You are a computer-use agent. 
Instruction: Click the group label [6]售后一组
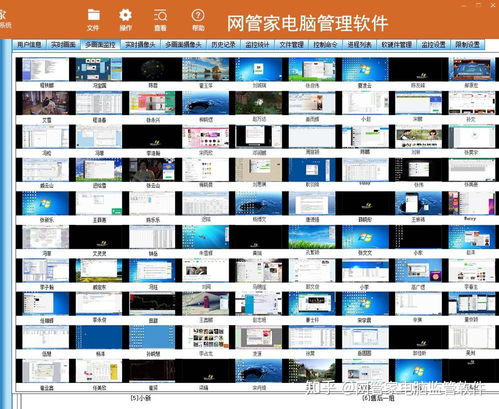(x=378, y=398)
